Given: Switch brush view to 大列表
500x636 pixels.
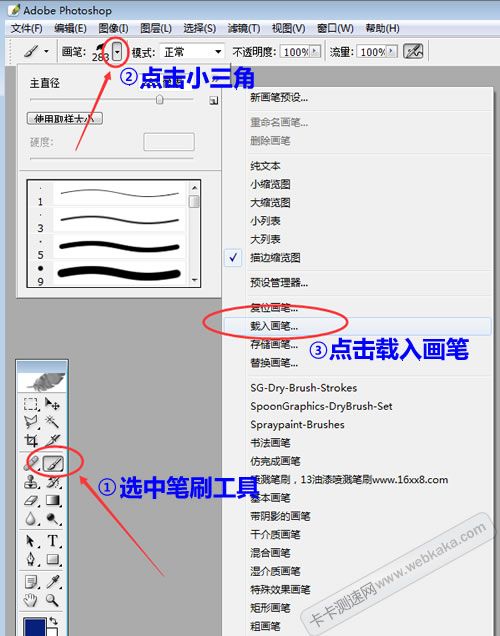Looking at the screenshot, I should [x=265, y=239].
